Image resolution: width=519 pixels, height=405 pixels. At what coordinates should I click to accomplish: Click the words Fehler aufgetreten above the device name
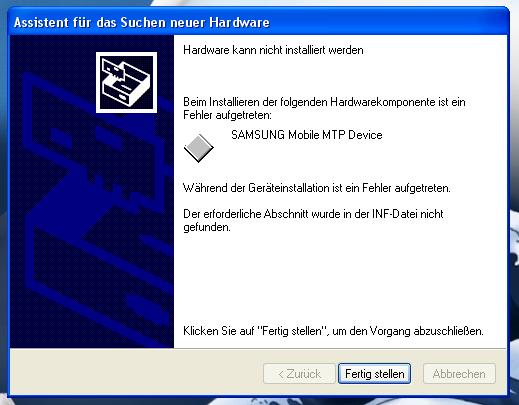coord(227,115)
